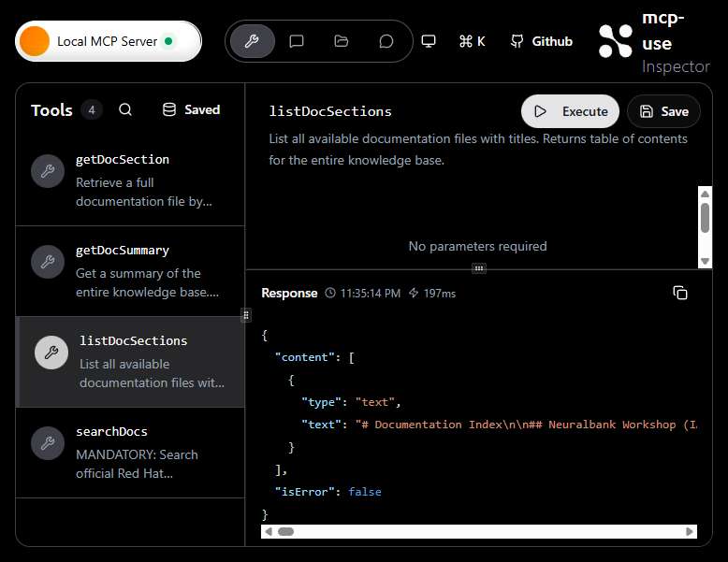Click the Response heading

[x=289, y=294]
